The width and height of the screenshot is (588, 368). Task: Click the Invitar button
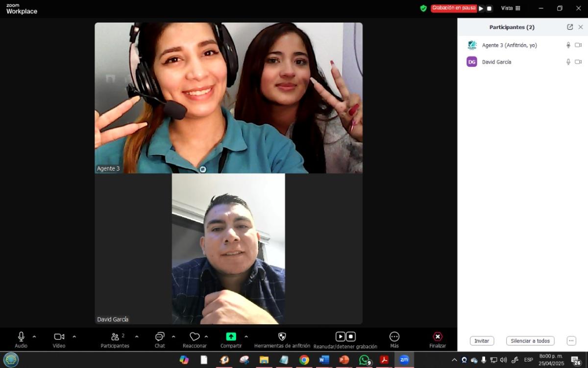point(482,341)
